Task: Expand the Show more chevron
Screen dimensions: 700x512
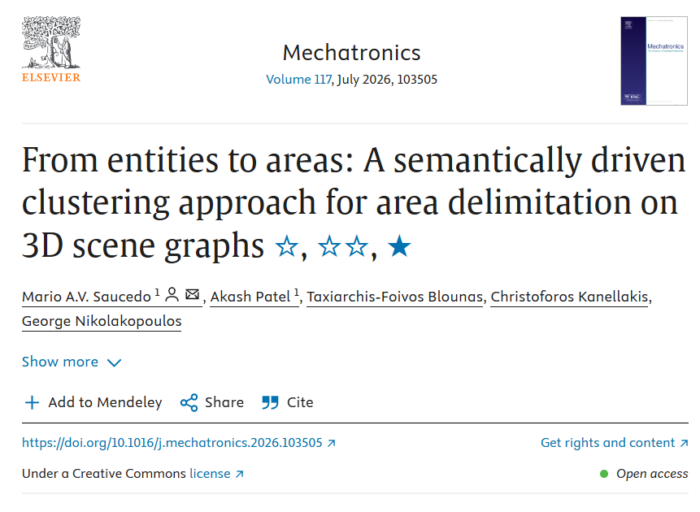Action: pos(114,363)
